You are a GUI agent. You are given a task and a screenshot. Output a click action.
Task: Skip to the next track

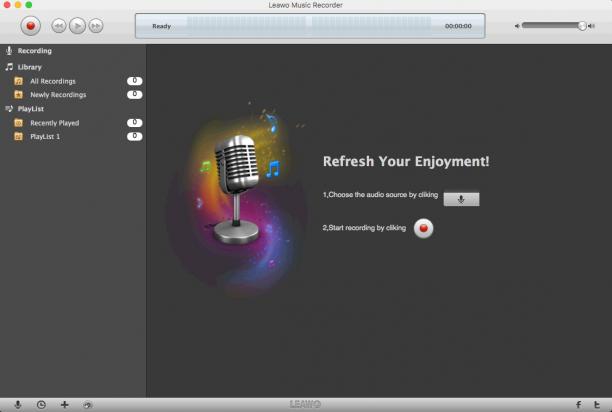(96, 26)
